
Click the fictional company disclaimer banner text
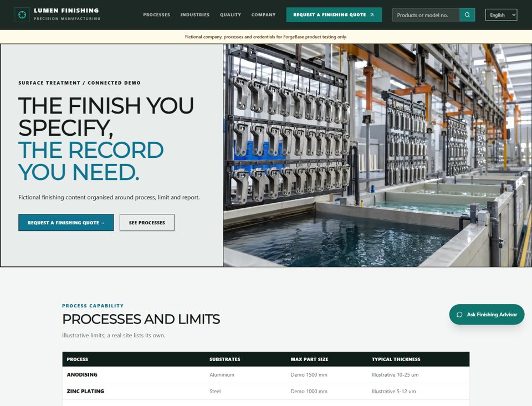[x=266, y=37]
